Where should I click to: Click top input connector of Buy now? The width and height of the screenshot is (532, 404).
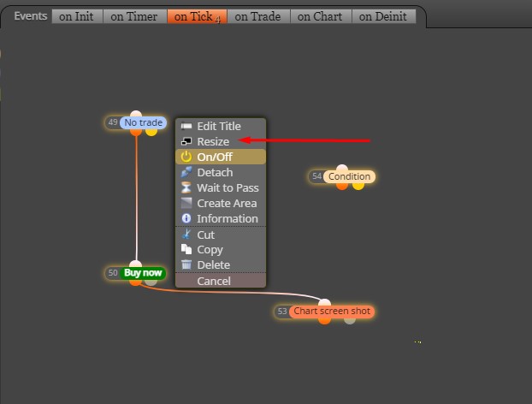click(135, 264)
